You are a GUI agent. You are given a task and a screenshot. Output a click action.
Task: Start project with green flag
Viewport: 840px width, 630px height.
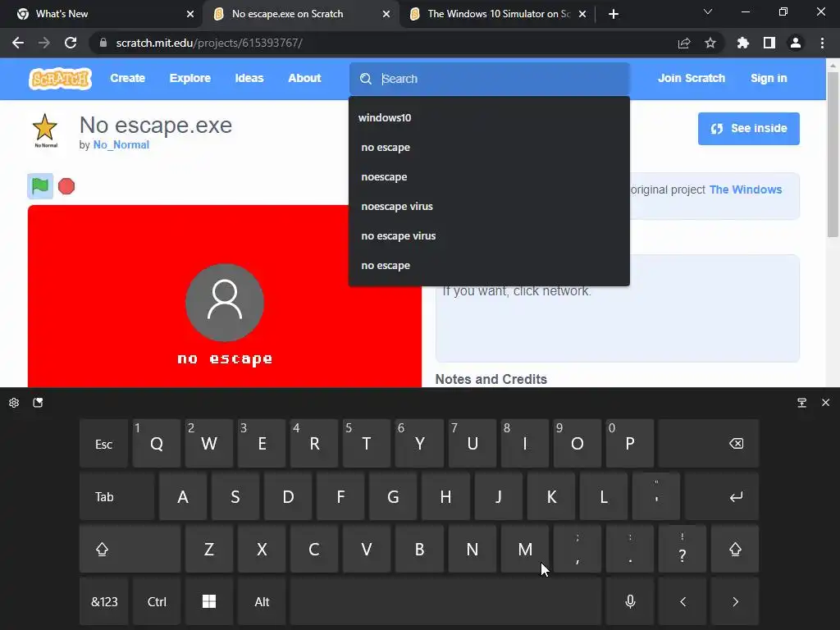point(40,186)
